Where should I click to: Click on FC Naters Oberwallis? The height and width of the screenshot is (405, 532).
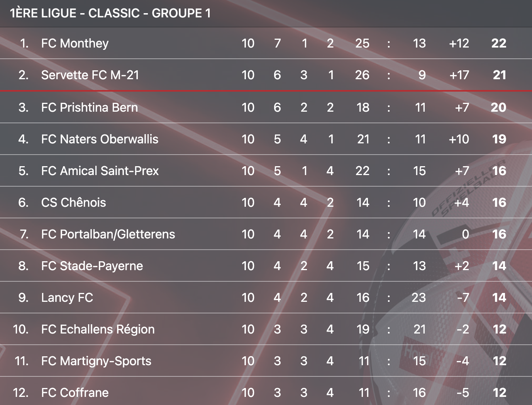(x=100, y=139)
